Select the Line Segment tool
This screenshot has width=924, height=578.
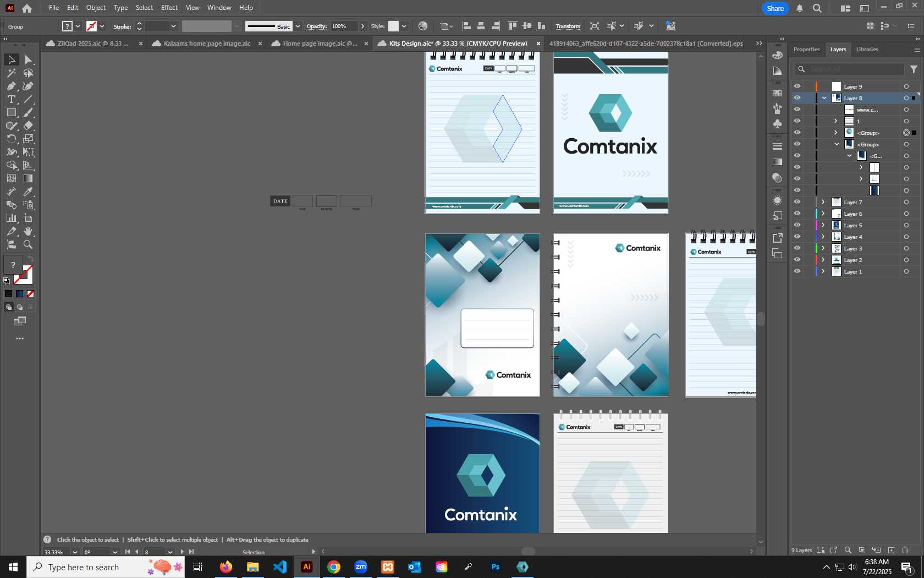[x=29, y=99]
